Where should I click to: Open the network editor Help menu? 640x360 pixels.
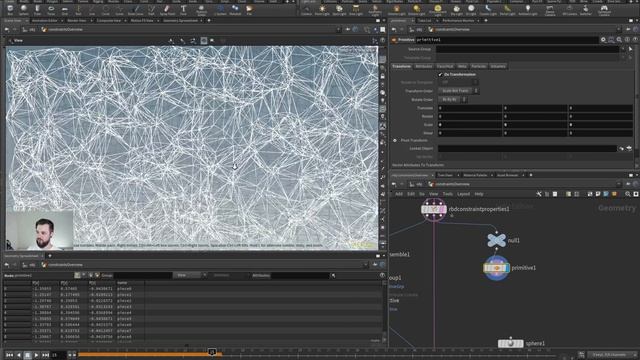479,194
